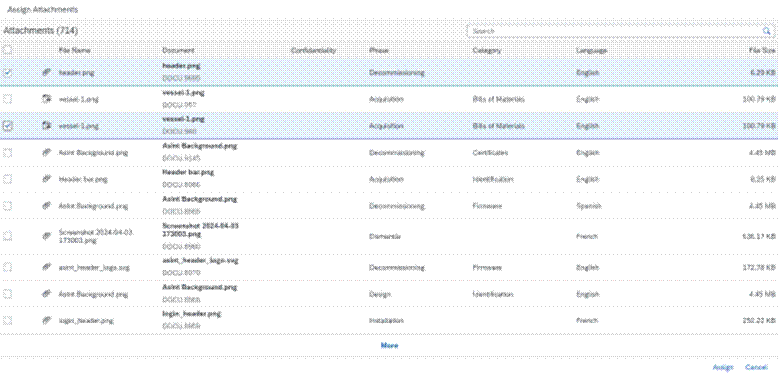Click the Cancel button
Screen dimensions: 778x376
pos(756,367)
